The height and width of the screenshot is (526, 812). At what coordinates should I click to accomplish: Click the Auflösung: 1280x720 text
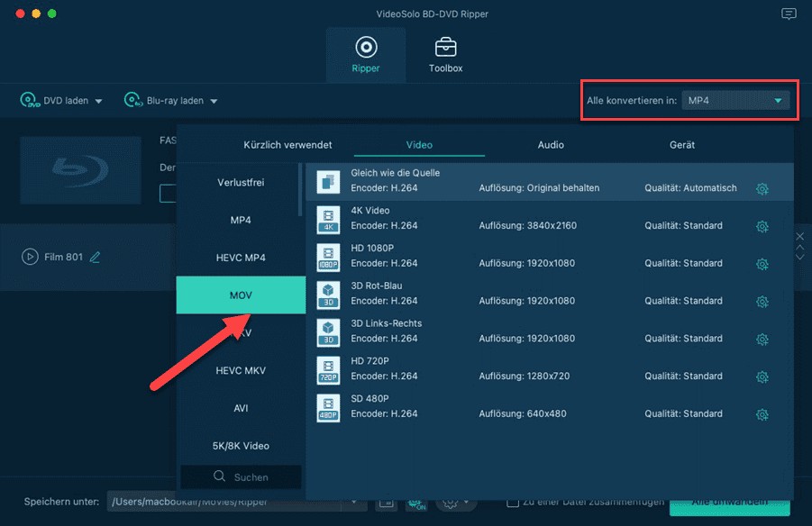(525, 376)
